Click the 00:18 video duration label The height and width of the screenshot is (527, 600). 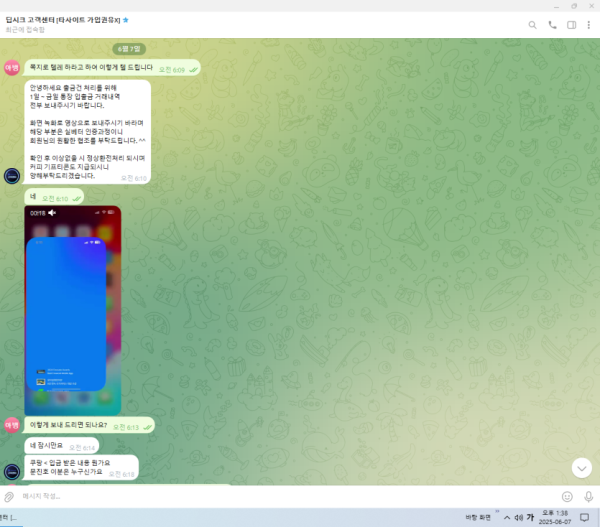click(x=38, y=213)
